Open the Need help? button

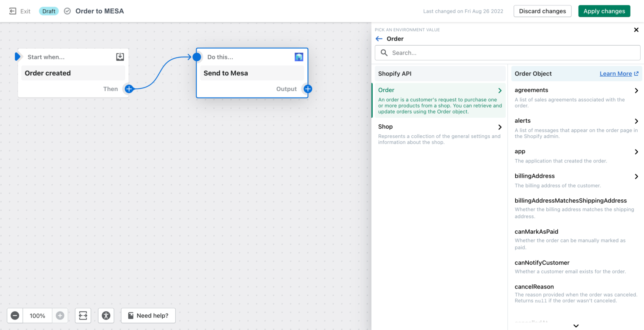[148, 316]
